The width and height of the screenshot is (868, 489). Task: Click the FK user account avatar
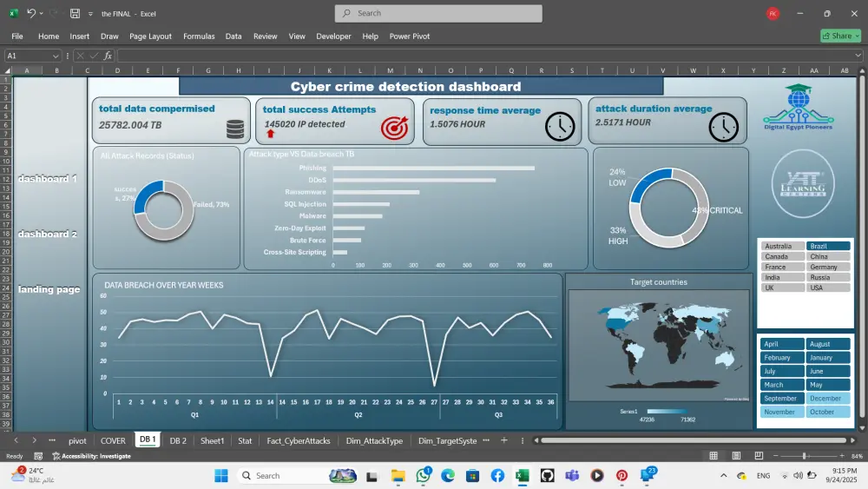773,13
